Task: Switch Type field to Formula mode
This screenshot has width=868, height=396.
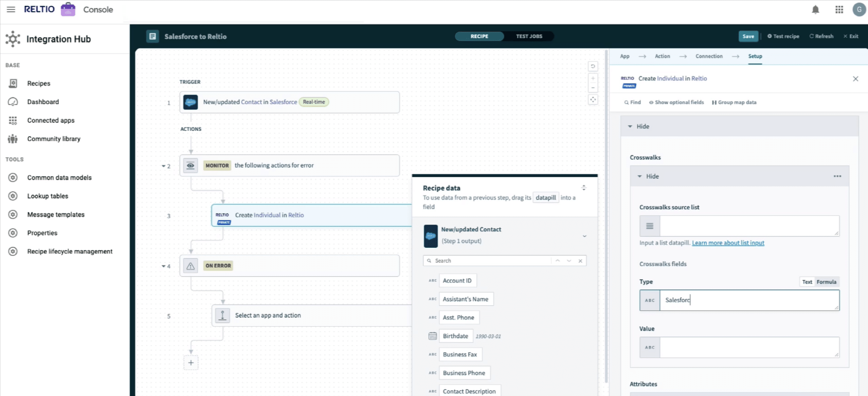Action: 826,282
